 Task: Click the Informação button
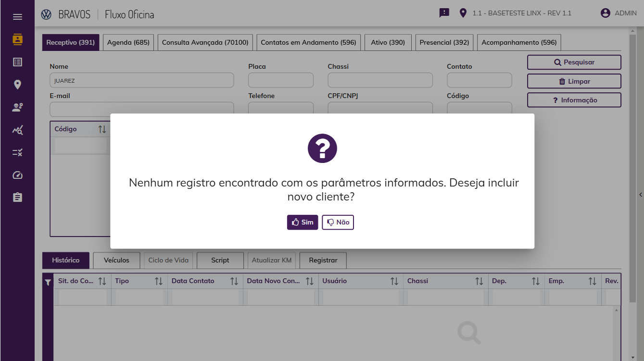574,100
